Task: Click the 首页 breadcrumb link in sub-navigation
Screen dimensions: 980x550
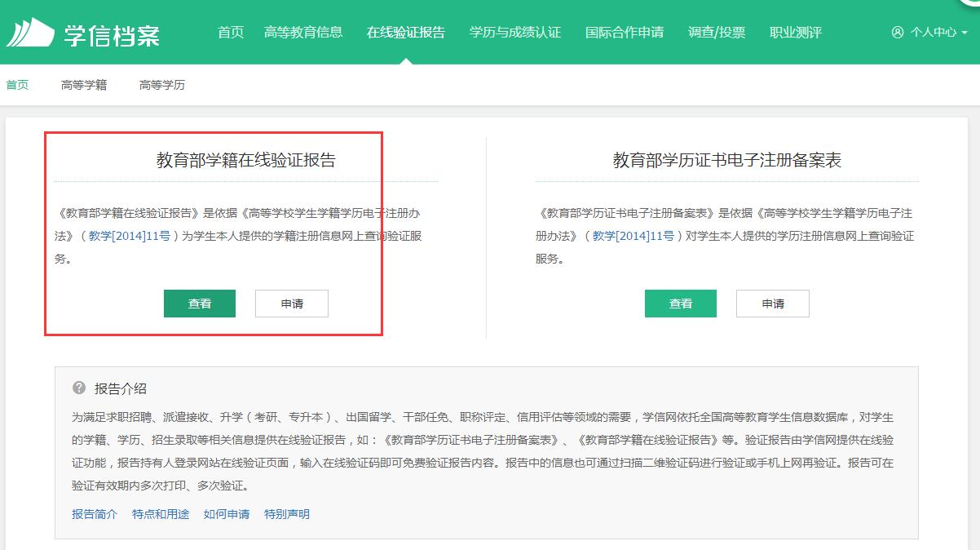Action: pos(17,85)
